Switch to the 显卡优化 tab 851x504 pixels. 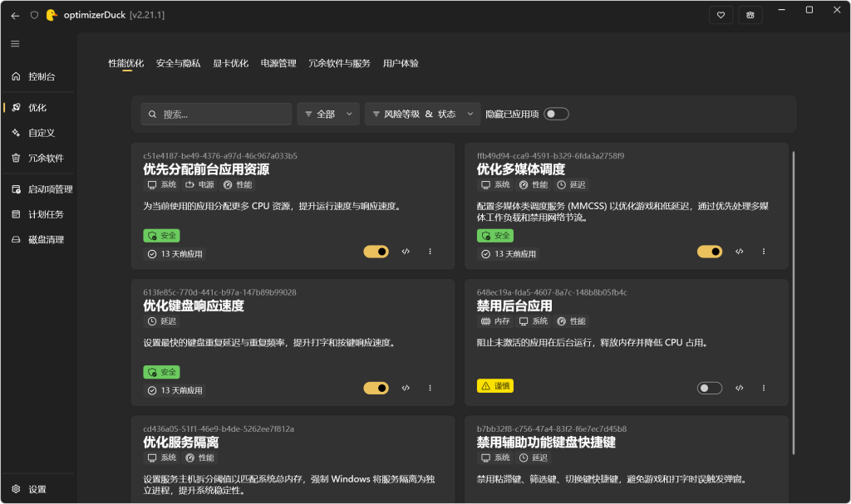[x=231, y=63]
